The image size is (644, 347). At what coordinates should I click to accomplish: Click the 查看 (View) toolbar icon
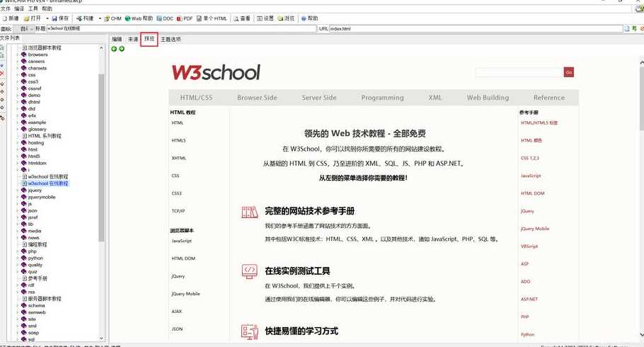point(236,18)
